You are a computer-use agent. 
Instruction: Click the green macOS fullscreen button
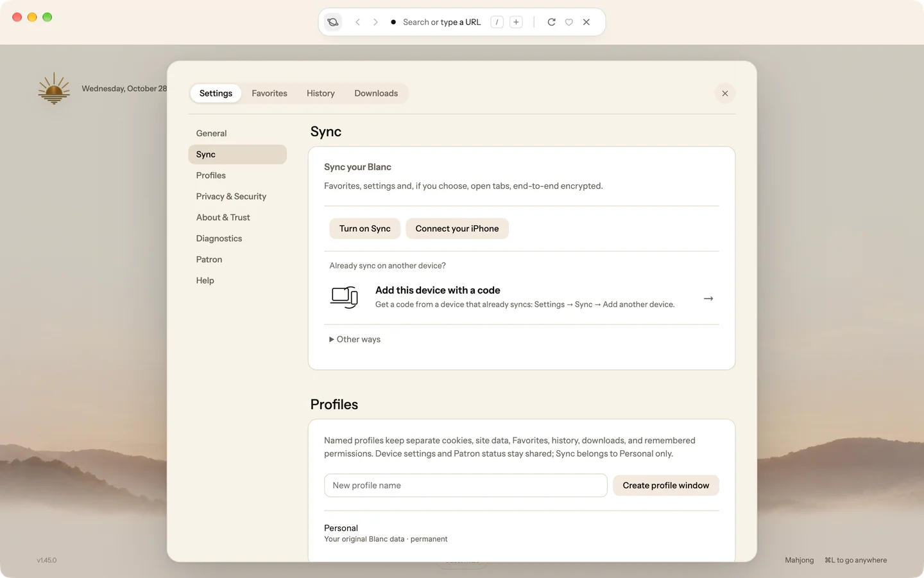pos(47,17)
